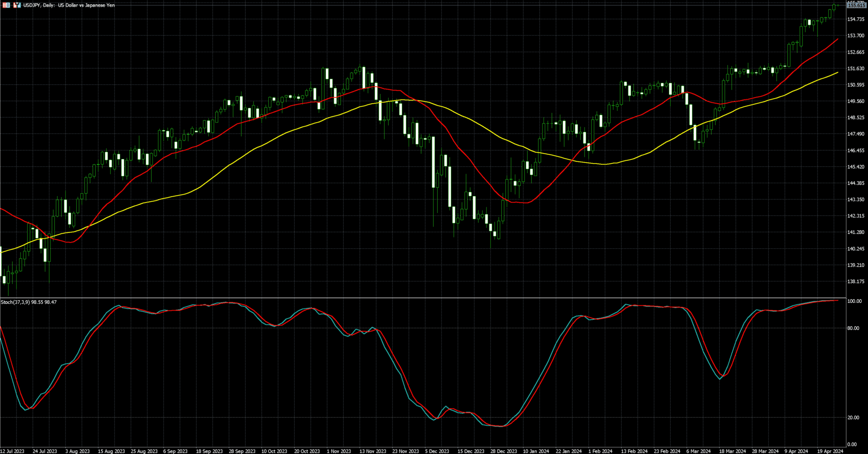868x454 pixels.
Task: Click the 147.490 price scale label
Action: point(856,134)
